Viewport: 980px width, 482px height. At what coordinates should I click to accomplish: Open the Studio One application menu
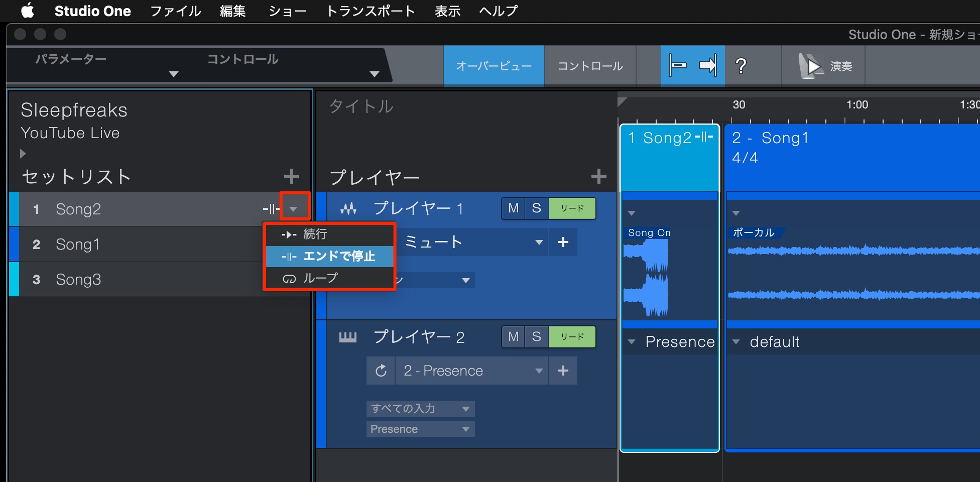(x=92, y=11)
